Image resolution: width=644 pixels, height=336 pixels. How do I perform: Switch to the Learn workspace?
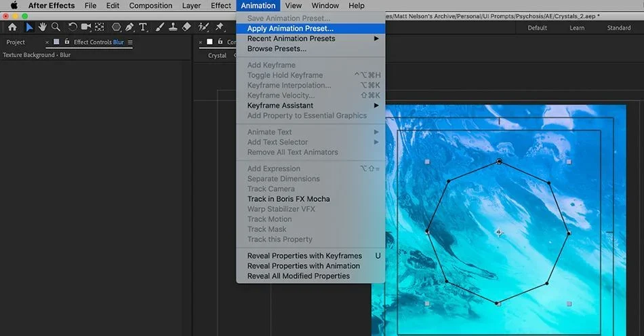pos(577,28)
